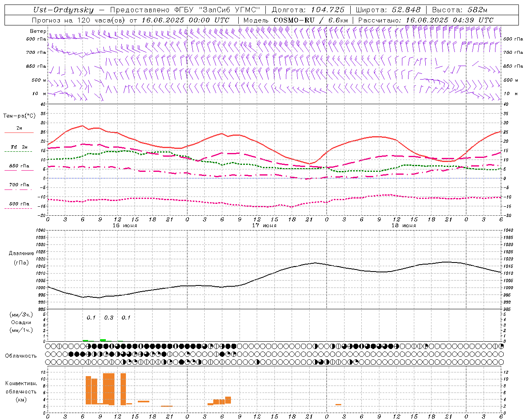
Task: Click the lone small orange bar on 18 июня
Action: 338,405
